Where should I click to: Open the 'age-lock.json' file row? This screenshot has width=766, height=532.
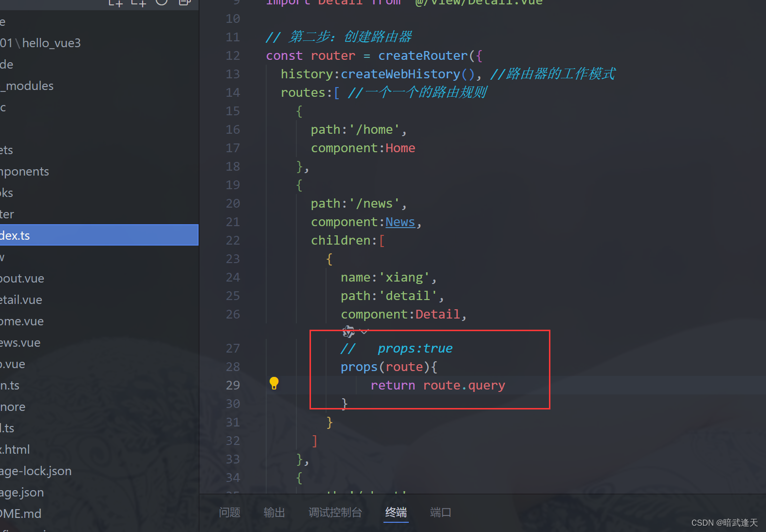point(99,471)
